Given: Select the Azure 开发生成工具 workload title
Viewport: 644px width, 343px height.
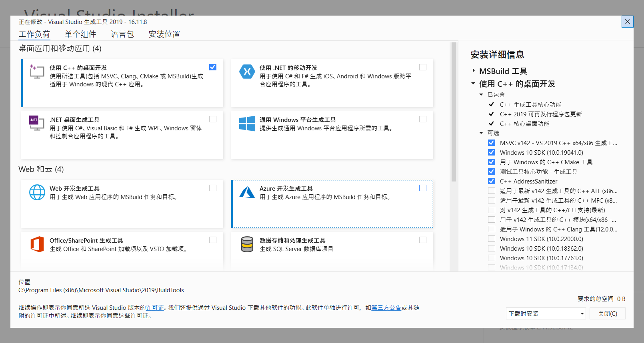Looking at the screenshot, I should pos(286,189).
